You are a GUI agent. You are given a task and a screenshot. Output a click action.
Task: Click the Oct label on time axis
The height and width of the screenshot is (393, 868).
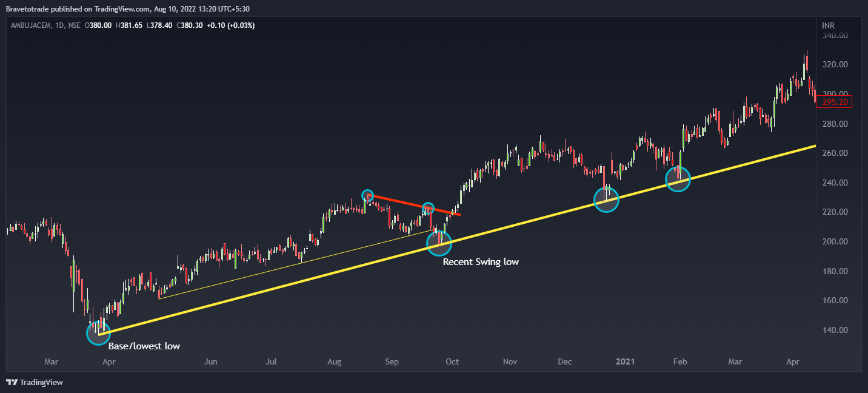452,362
